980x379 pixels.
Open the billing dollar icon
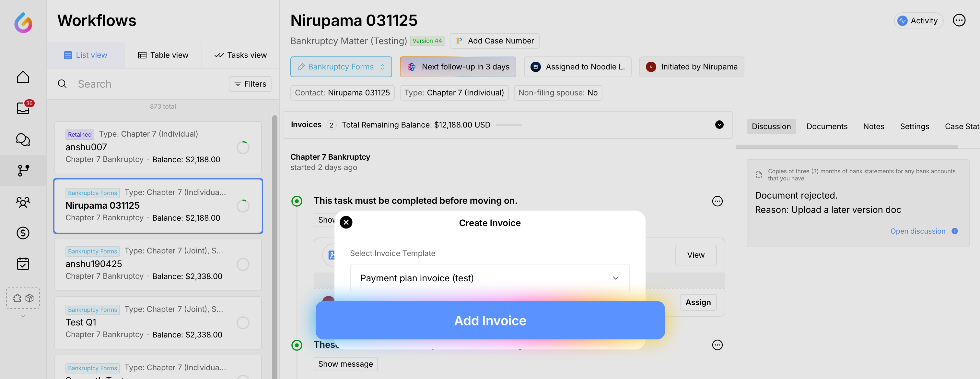point(23,233)
